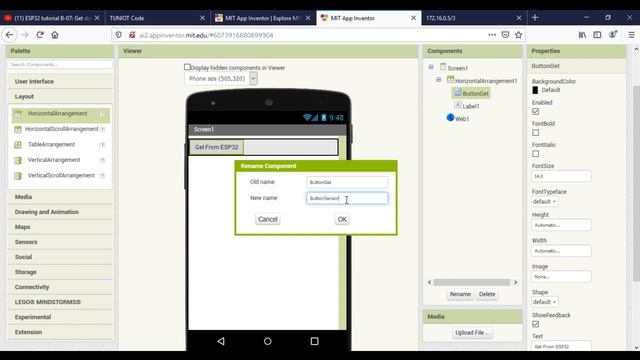Click the FontSize input field
This screenshot has height=360, width=640.
click(561, 176)
